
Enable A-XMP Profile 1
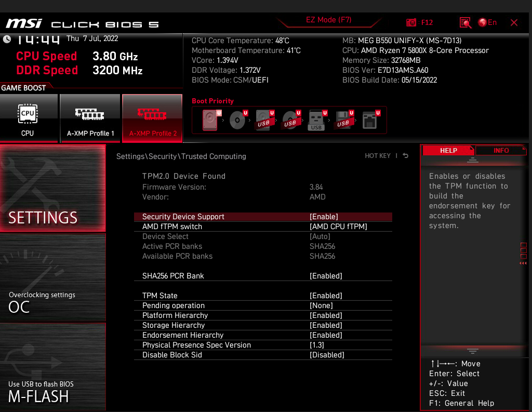(90, 118)
